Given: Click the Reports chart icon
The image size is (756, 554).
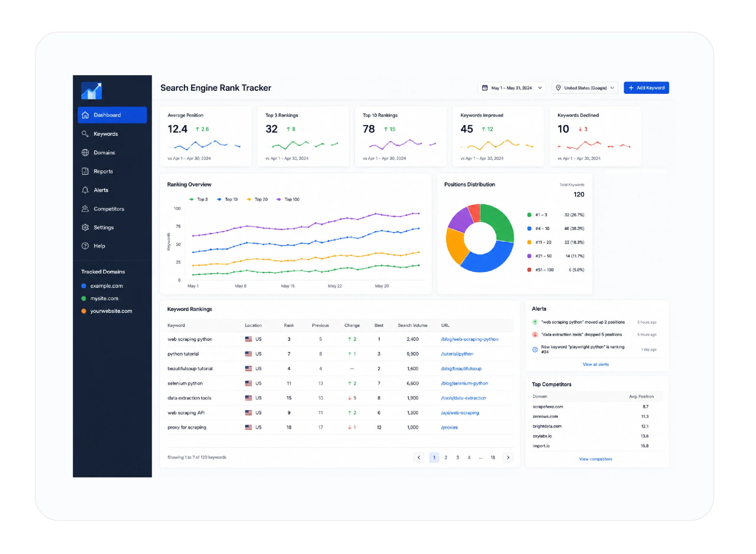Looking at the screenshot, I should click(85, 171).
